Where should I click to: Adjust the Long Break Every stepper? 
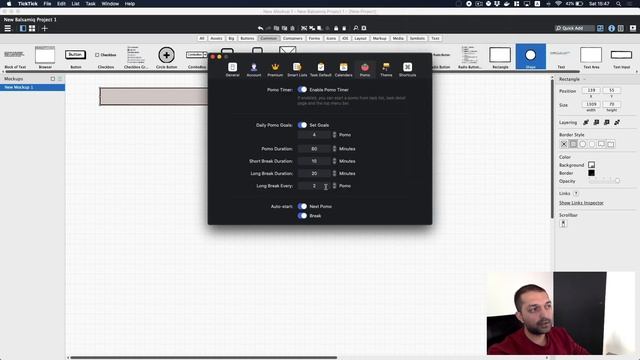pos(334,186)
